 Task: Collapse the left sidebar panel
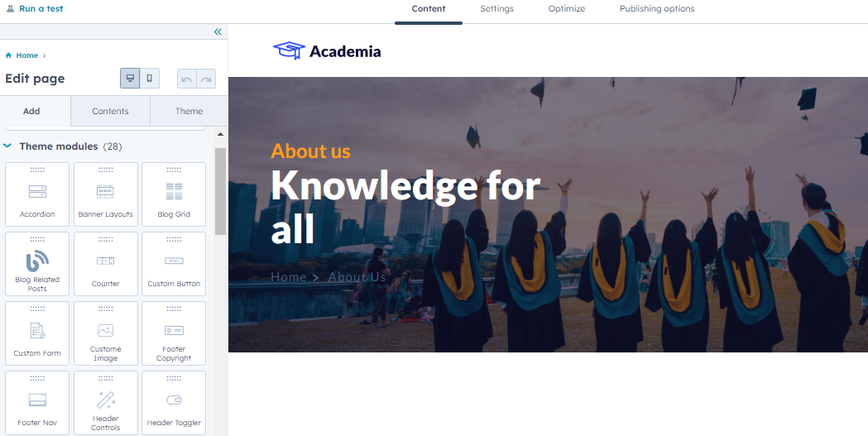(218, 32)
